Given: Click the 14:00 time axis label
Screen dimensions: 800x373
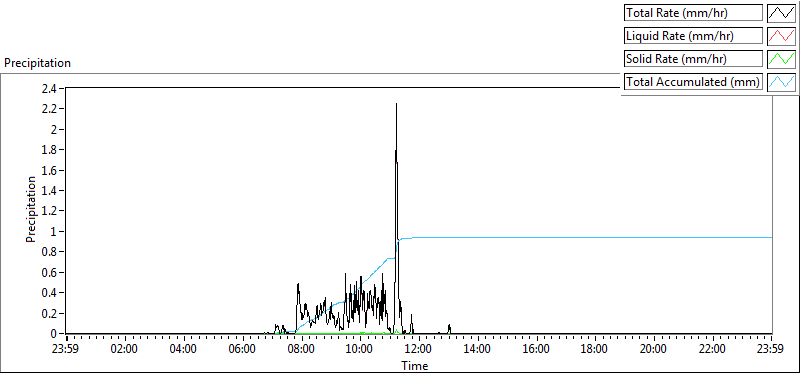Looking at the screenshot, I should pyautogui.click(x=478, y=350).
